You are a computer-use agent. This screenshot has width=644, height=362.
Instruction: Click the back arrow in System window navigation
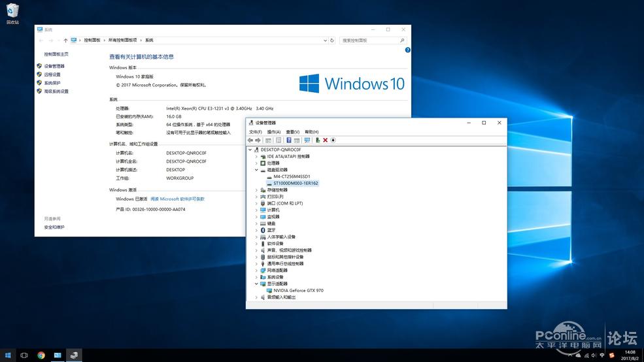coord(41,41)
